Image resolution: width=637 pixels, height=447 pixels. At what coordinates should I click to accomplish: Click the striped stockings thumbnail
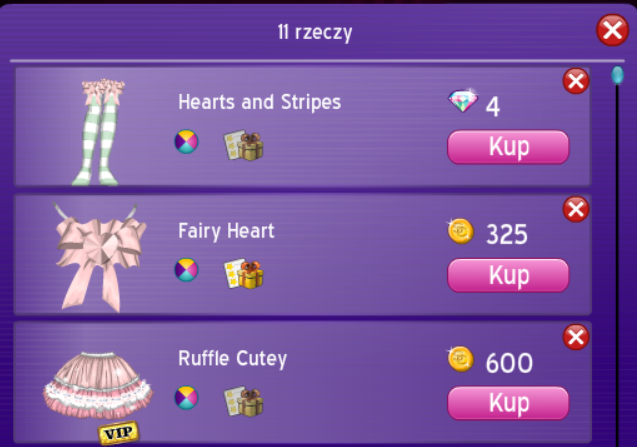coord(100,132)
